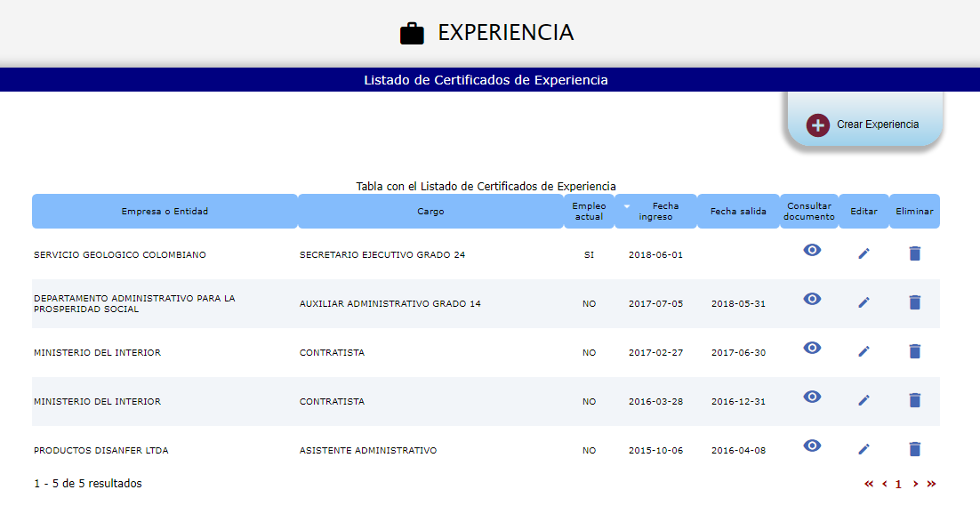View document for Ministerio del Interior 2016-03-28

[x=812, y=397]
